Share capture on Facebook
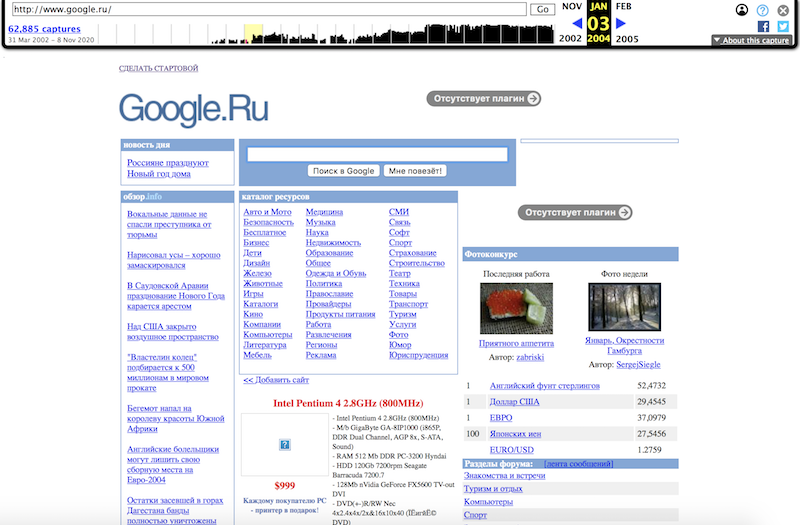 [763, 27]
